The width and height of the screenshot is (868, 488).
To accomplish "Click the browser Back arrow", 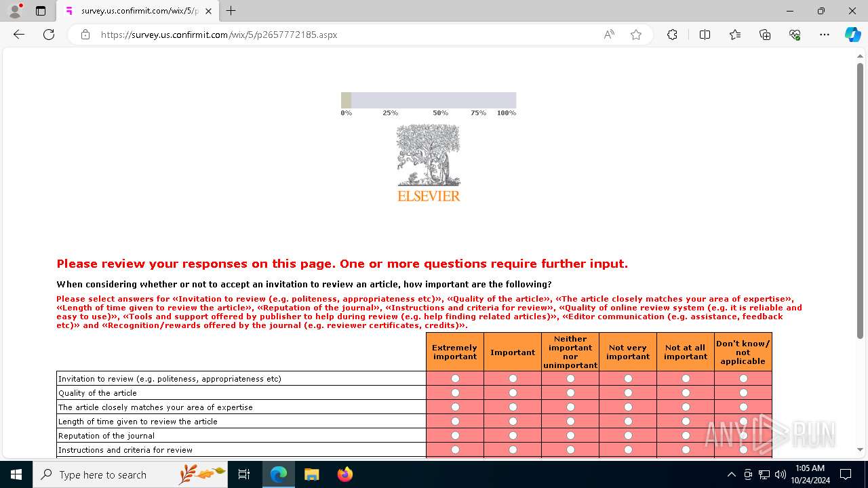I will (19, 35).
